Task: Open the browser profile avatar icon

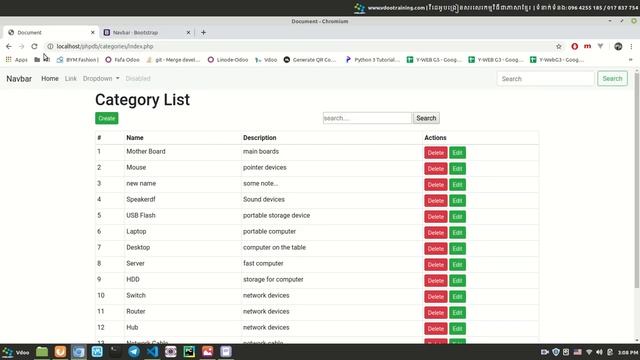Action: click(618, 47)
